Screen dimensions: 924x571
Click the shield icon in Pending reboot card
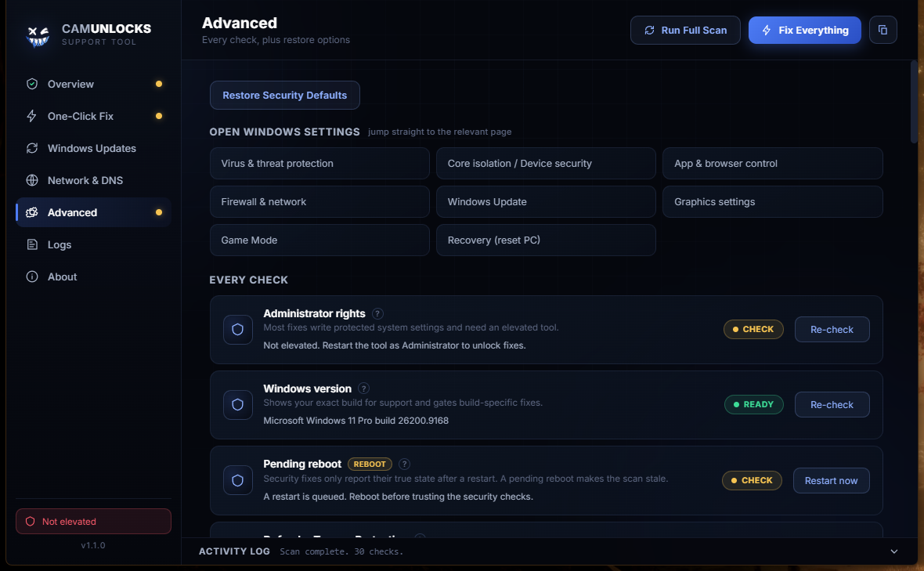237,480
